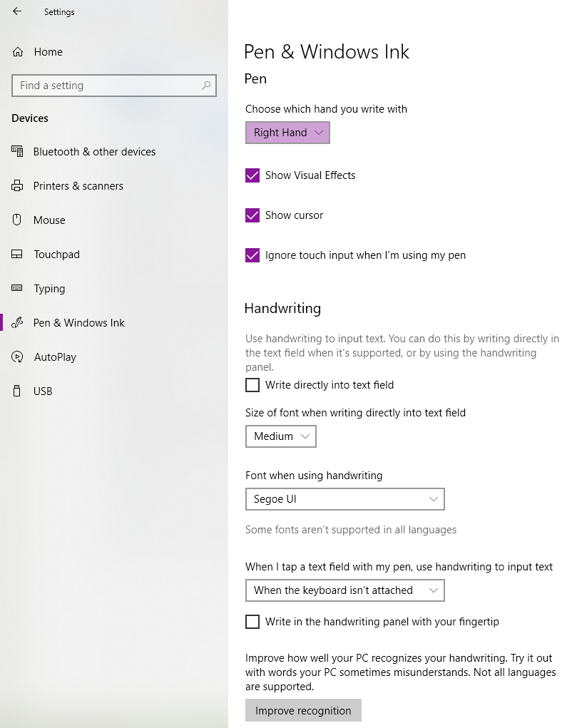Uncheck Show Visual Effects
The height and width of the screenshot is (728, 567).
(252, 175)
